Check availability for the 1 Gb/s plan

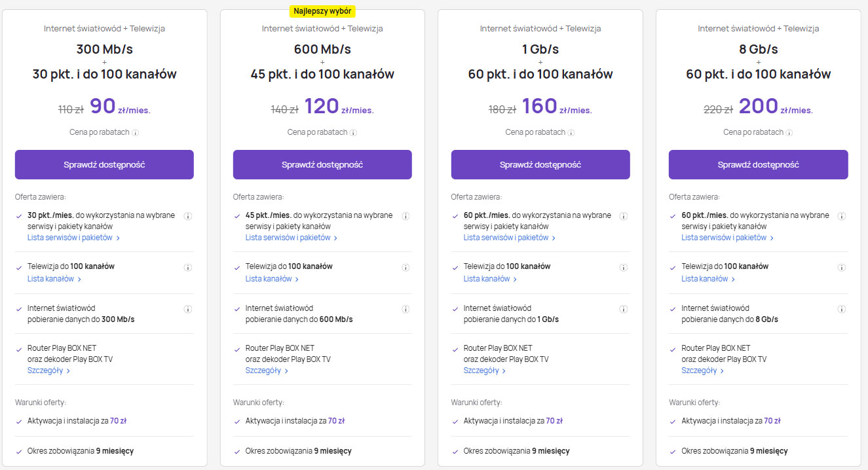(540, 164)
